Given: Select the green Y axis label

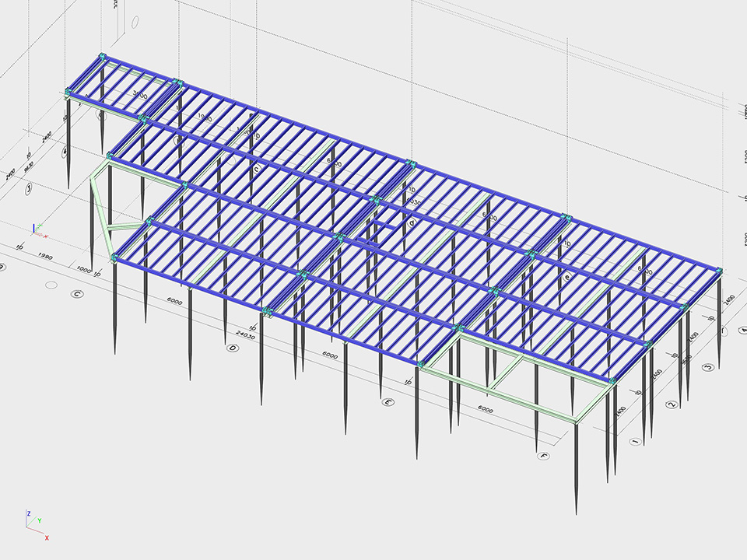Looking at the screenshot, I should (40, 520).
